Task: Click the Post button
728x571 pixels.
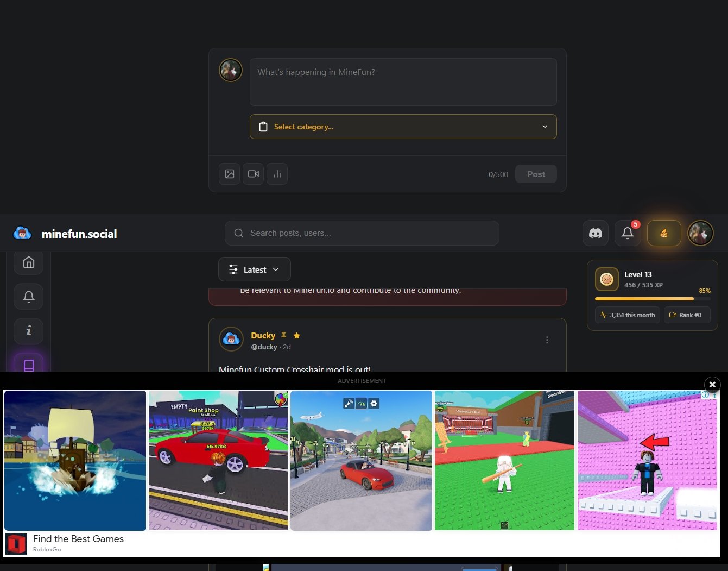Action: [x=536, y=174]
